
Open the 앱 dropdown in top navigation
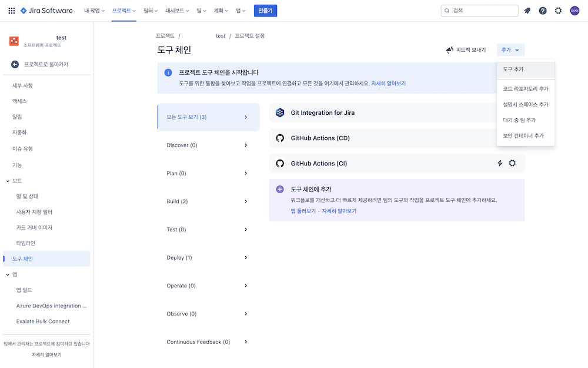[240, 11]
